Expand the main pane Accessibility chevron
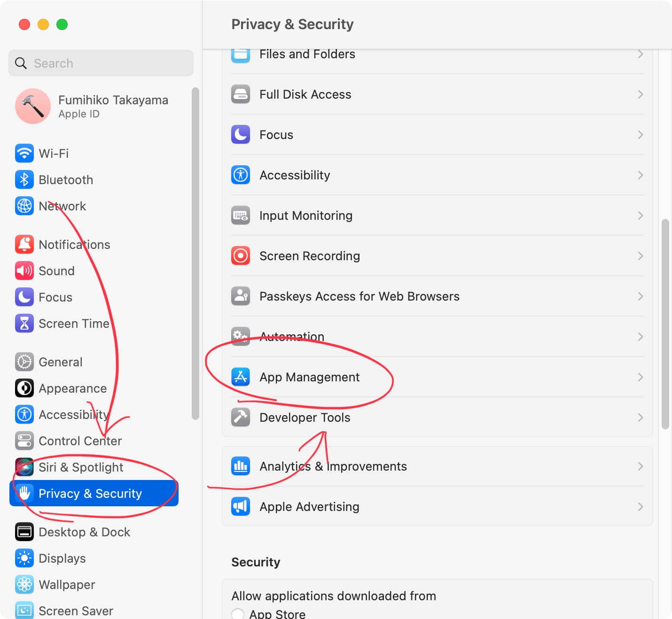672x619 pixels. click(x=640, y=175)
